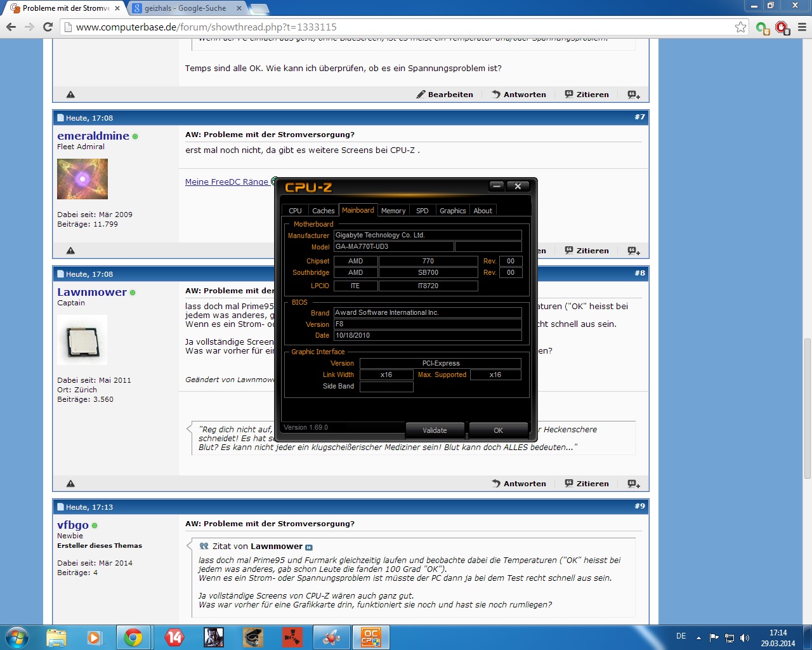Open the media player taskbar icon
Image resolution: width=812 pixels, height=650 pixels.
coord(95,637)
